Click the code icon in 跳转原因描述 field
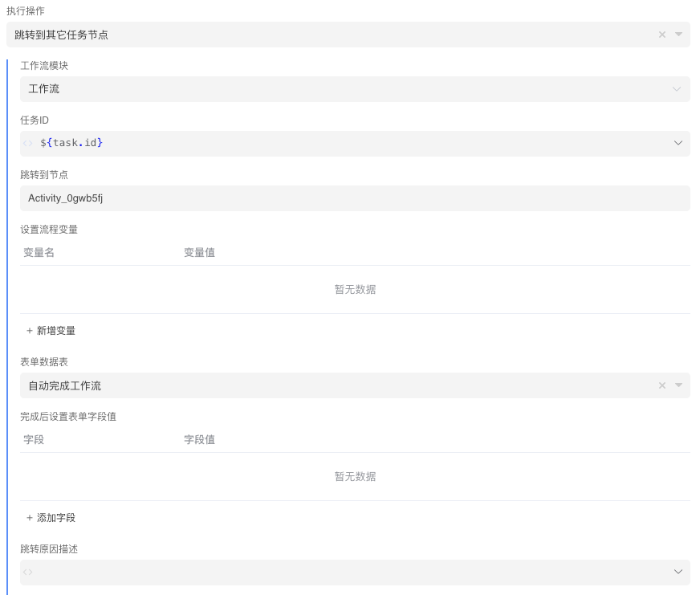Screen dimensions: 700x595 29,573
